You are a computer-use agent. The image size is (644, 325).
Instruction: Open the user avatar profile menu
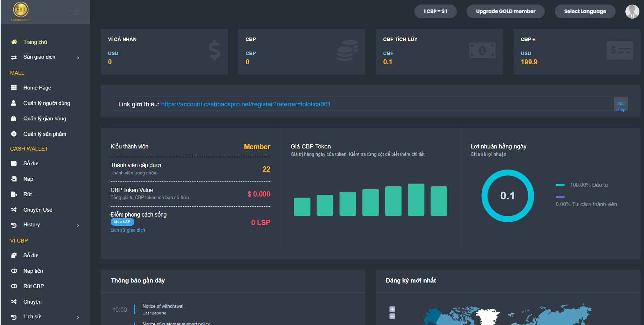coord(632,12)
